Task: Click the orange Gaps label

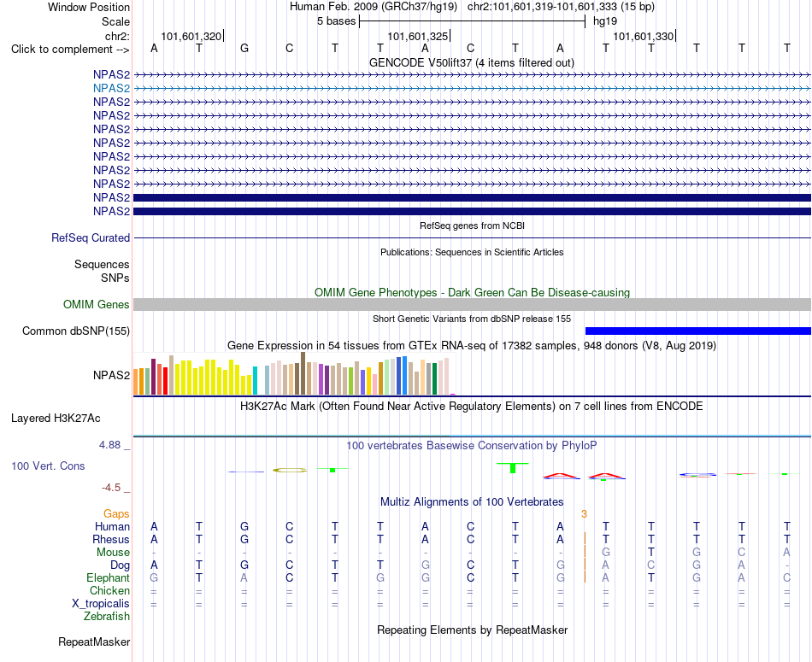Action: click(116, 514)
